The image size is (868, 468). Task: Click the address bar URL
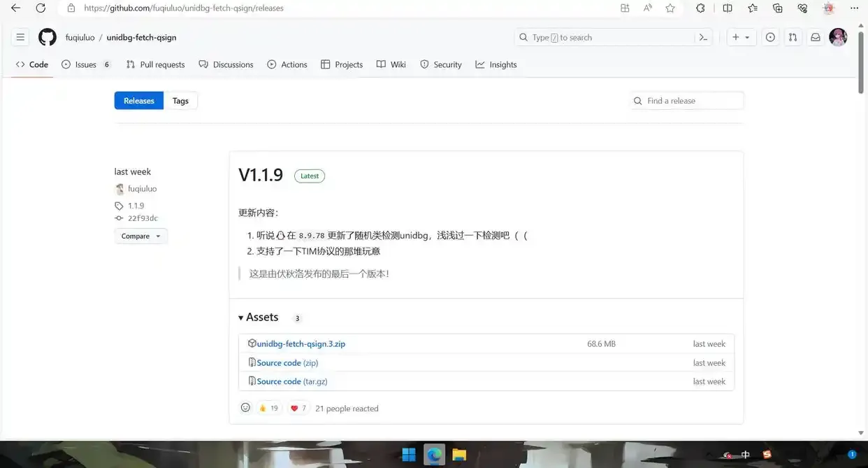pyautogui.click(x=184, y=8)
